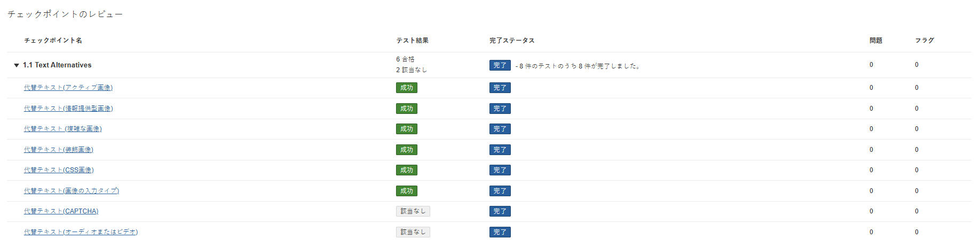This screenshot has width=980, height=246.
Task: Click the フラグ column header
Action: [x=924, y=41]
